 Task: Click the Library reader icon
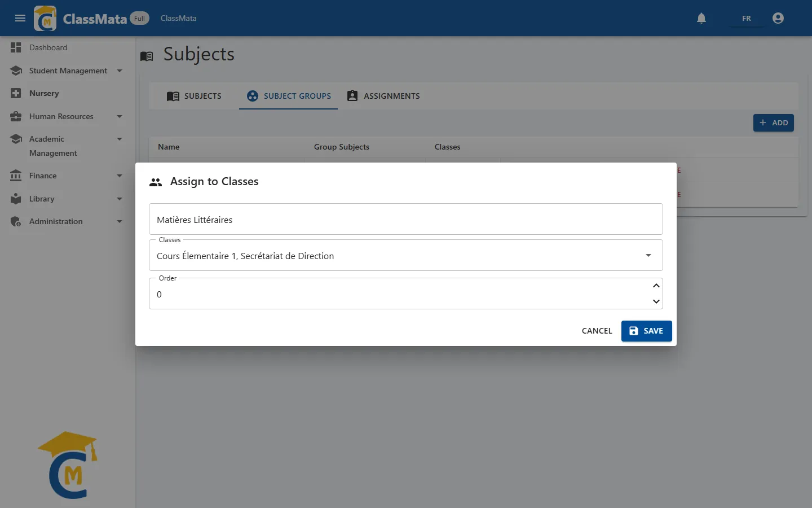(x=16, y=199)
